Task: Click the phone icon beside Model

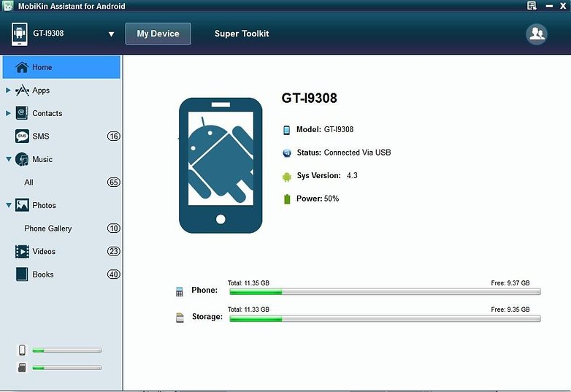Action: coord(286,130)
